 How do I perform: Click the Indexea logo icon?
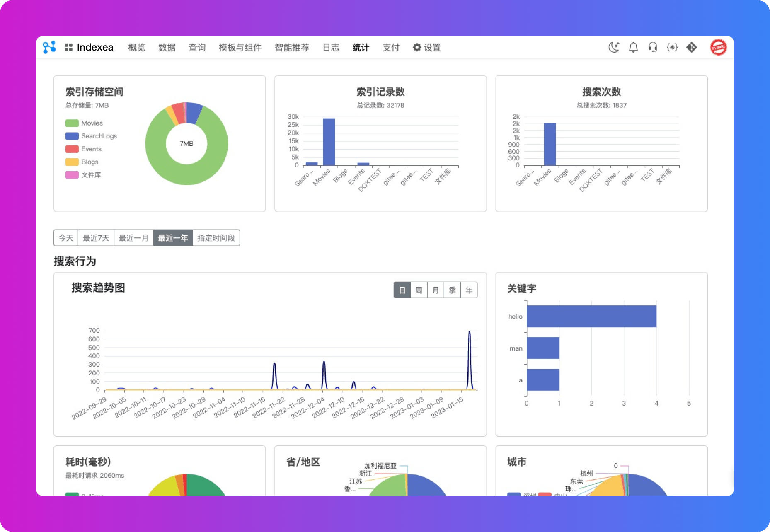click(x=49, y=47)
